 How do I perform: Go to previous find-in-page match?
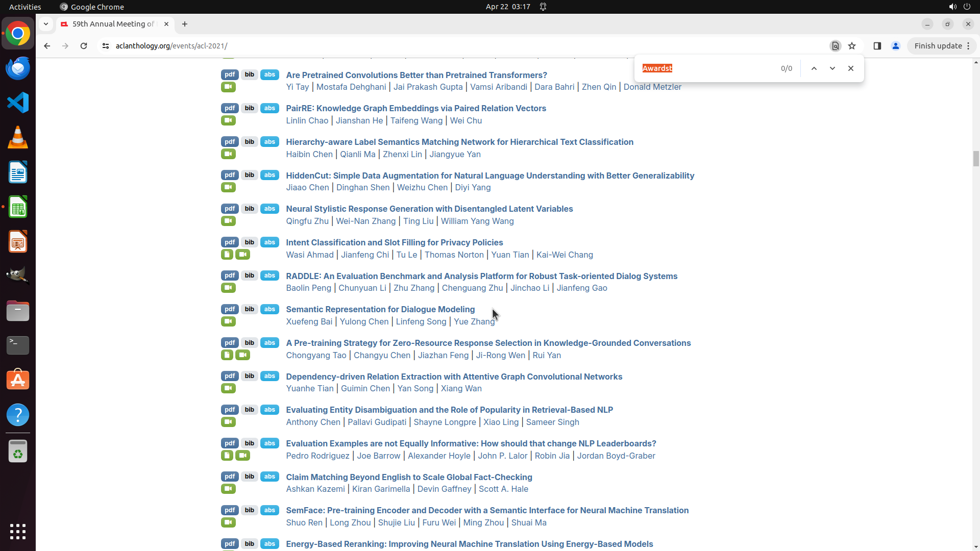(814, 68)
